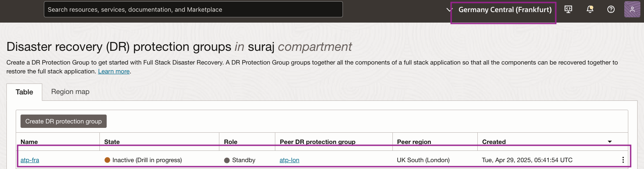644x169 pixels.
Task: Open actions menu for the atp-fra row
Action: (x=623, y=160)
